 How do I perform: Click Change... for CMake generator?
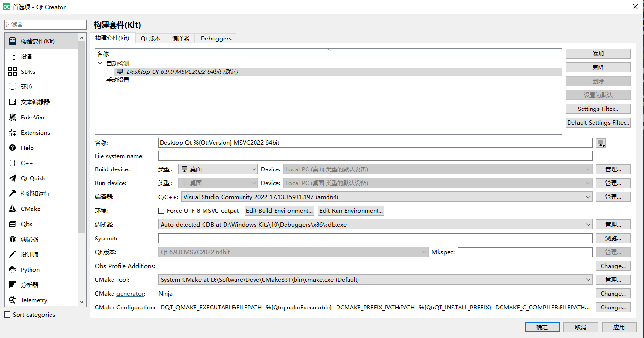(x=613, y=293)
